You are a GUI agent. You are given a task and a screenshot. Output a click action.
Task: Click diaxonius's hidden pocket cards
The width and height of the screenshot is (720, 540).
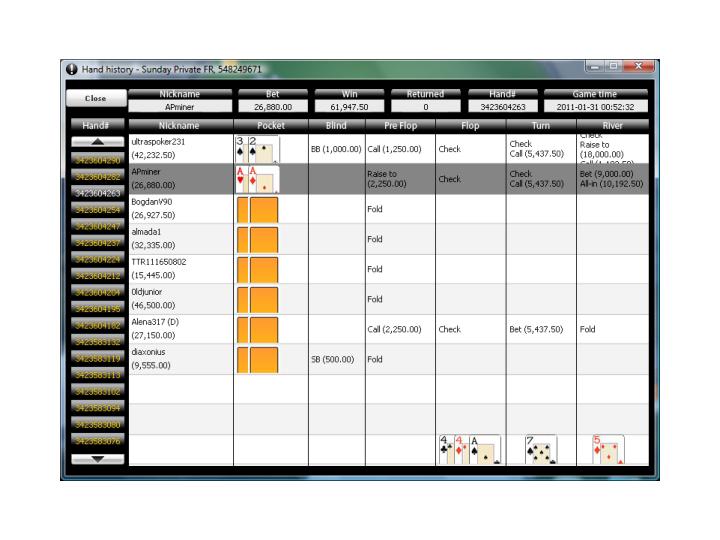point(257,359)
